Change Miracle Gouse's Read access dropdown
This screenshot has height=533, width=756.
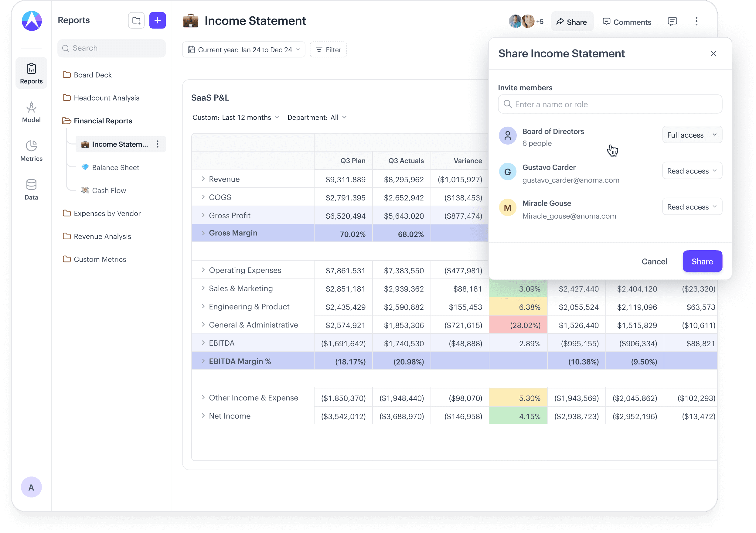[x=692, y=207]
